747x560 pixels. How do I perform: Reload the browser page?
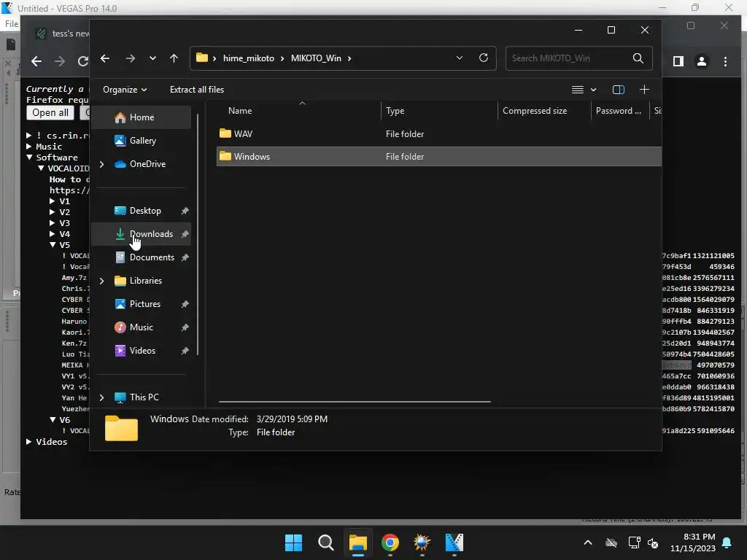pos(83,61)
